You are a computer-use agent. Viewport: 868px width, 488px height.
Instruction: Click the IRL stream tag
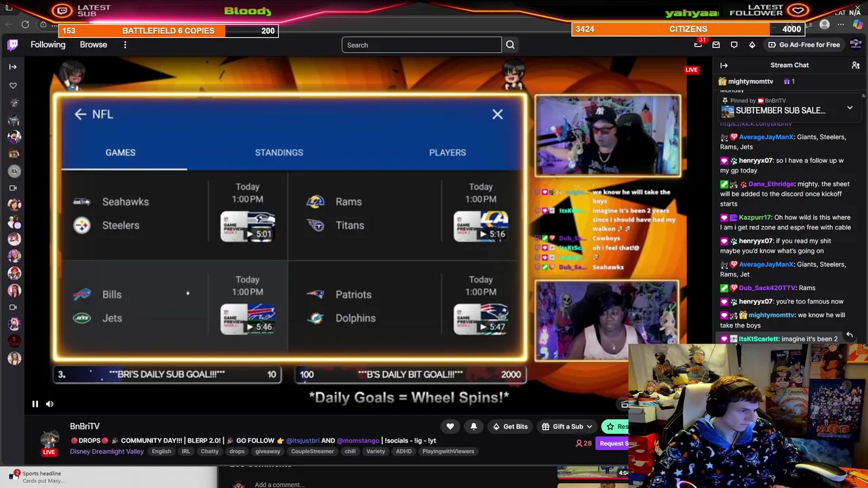(x=186, y=451)
